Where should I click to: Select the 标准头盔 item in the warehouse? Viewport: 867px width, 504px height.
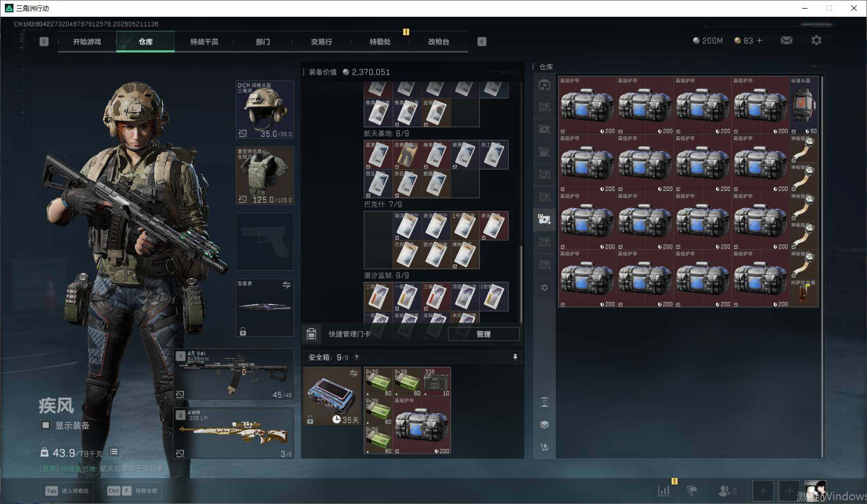click(804, 105)
